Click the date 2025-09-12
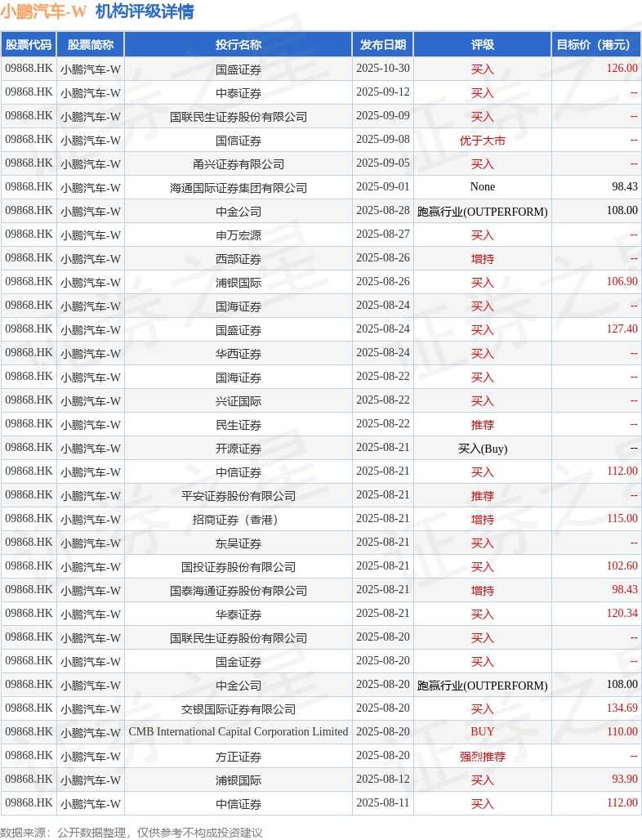 [x=383, y=92]
